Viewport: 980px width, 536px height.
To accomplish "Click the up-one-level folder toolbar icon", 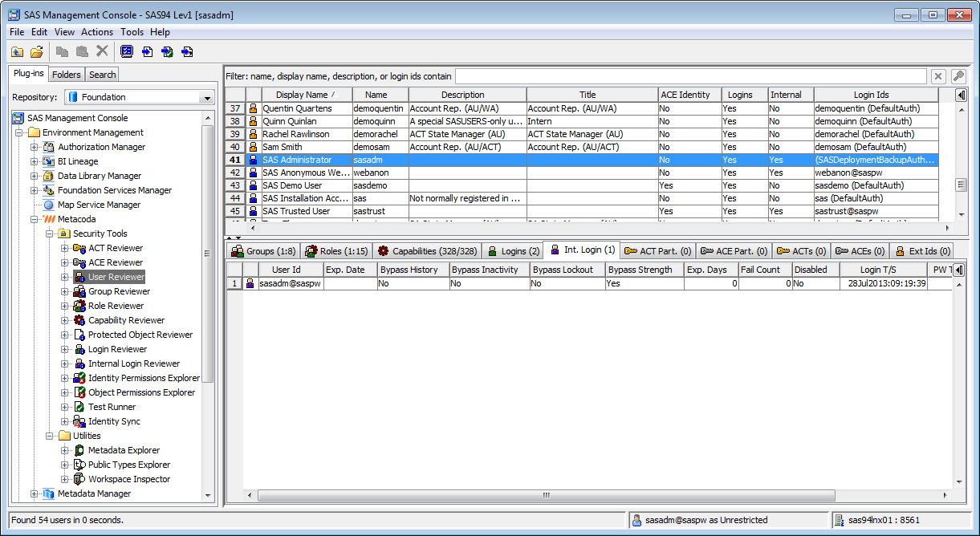I will (17, 51).
